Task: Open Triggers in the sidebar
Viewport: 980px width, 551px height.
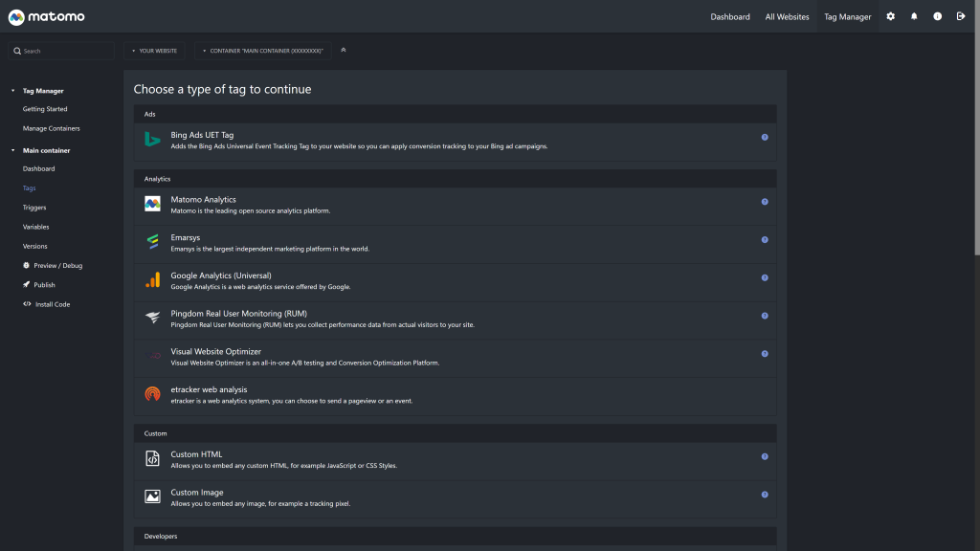Action: [34, 208]
